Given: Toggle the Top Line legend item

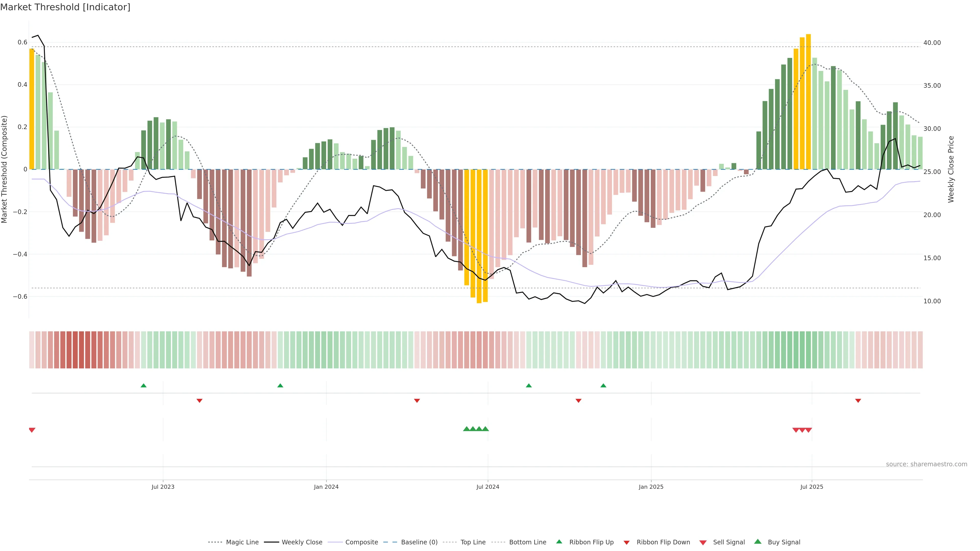Looking at the screenshot, I should pos(473,542).
